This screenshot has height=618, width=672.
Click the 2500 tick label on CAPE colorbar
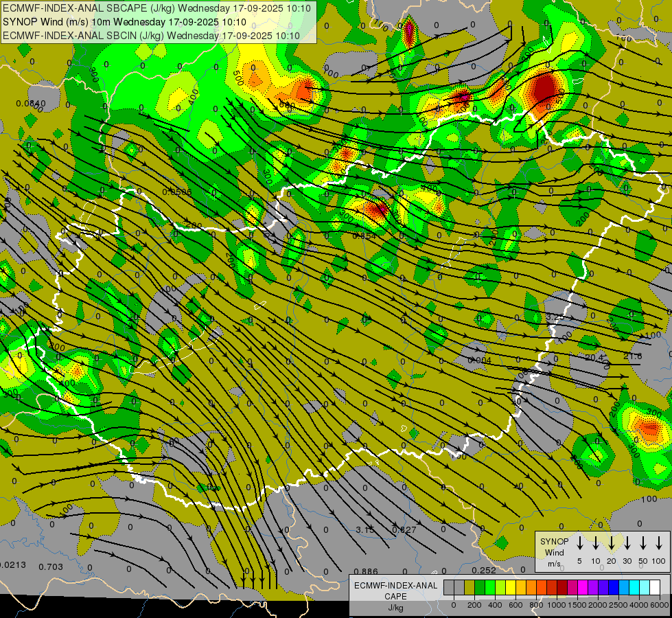[x=618, y=605]
